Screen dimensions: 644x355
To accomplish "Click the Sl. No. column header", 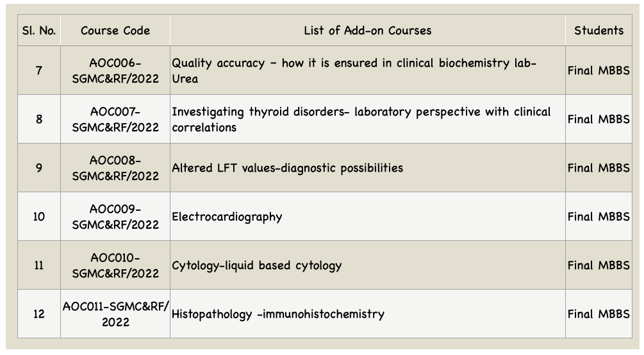I will (39, 30).
